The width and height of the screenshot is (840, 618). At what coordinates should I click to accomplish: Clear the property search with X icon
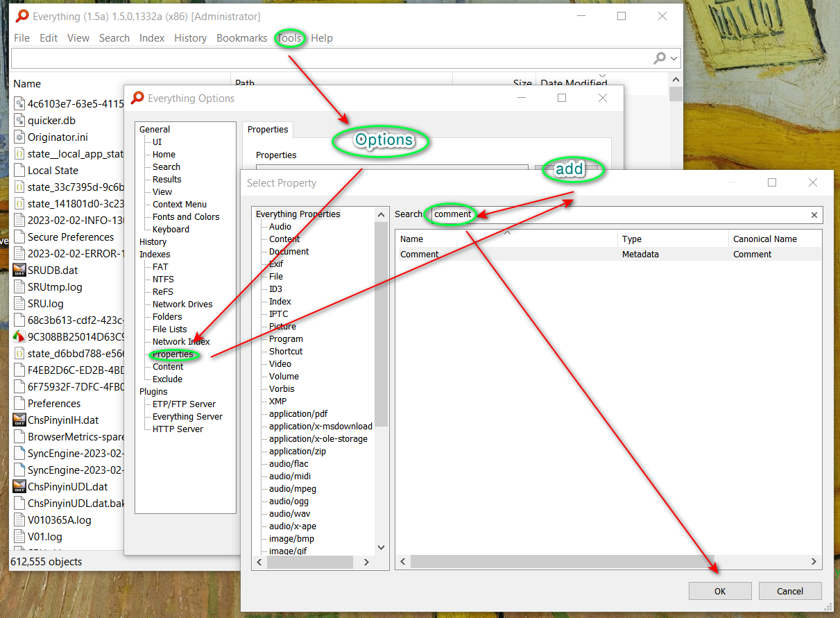[x=814, y=215]
